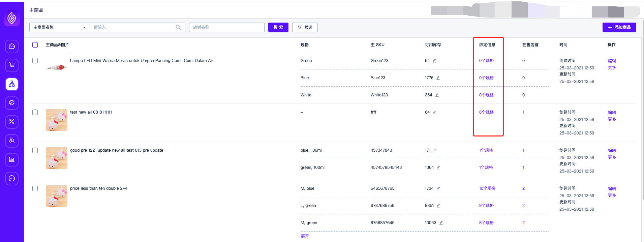Open 更多 menu for Lampu LED product
Image resolution: width=644 pixels, height=242 pixels.
(x=612, y=68)
